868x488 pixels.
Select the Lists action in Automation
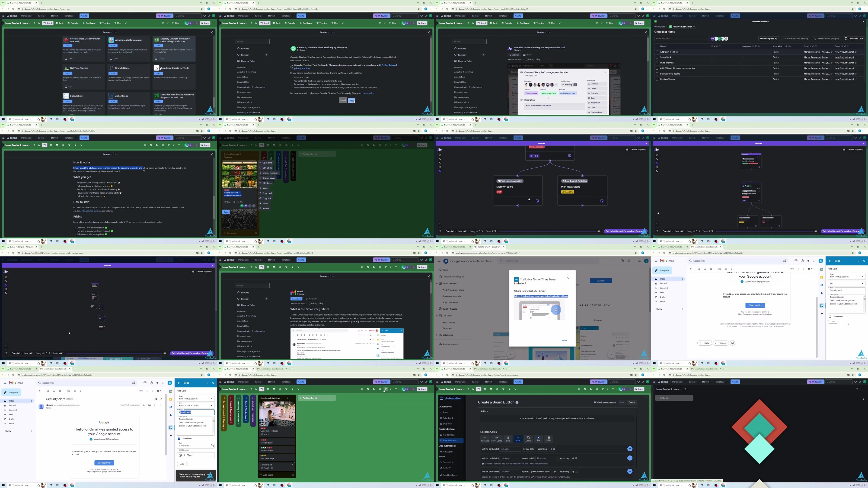pyautogui.click(x=508, y=439)
